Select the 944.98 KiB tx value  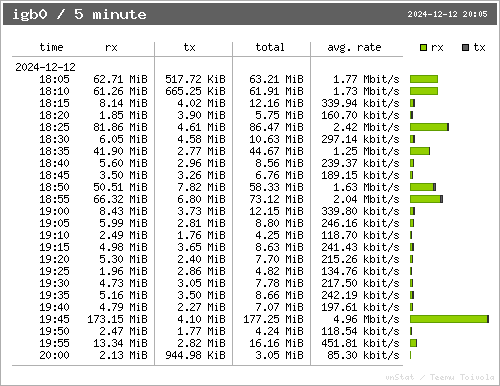click(x=195, y=355)
